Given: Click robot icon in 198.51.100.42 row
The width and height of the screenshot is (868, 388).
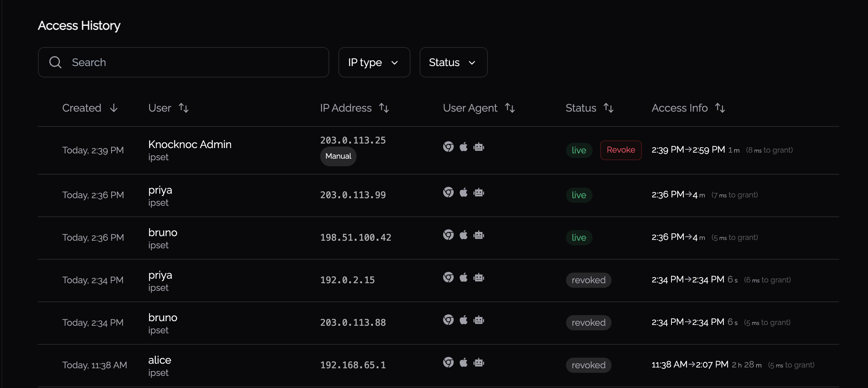Looking at the screenshot, I should coord(479,235).
